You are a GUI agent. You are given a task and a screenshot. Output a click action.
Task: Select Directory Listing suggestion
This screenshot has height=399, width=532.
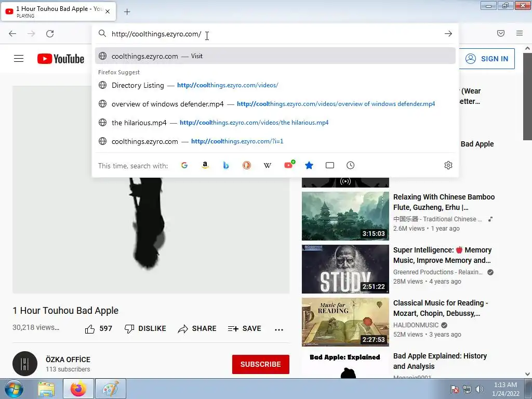click(x=275, y=85)
